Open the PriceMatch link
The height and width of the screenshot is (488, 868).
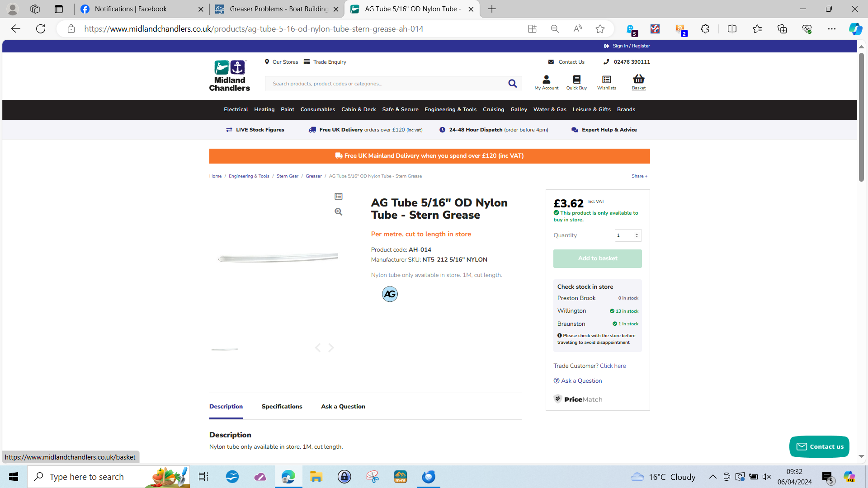click(x=578, y=399)
